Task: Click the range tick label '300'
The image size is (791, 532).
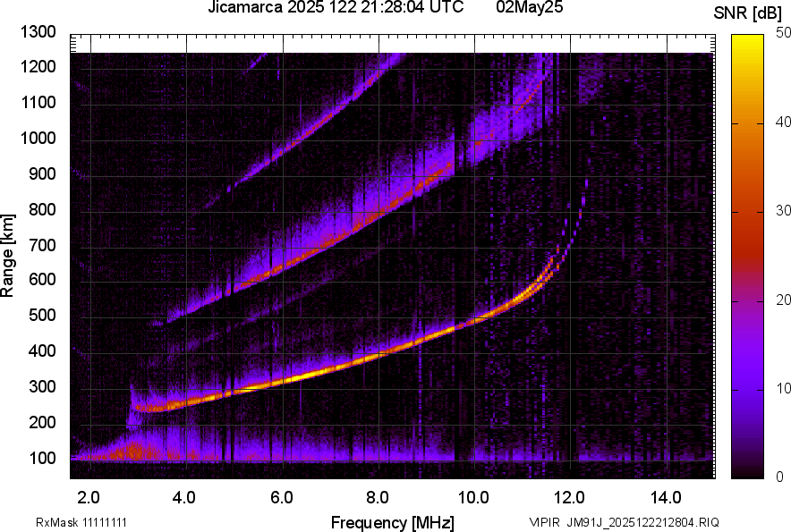Action: pos(42,387)
